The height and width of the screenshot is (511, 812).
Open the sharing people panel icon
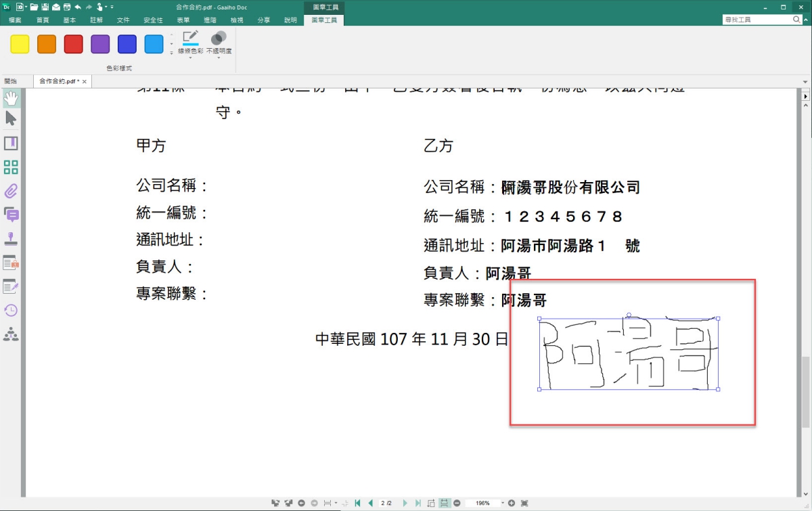11,334
